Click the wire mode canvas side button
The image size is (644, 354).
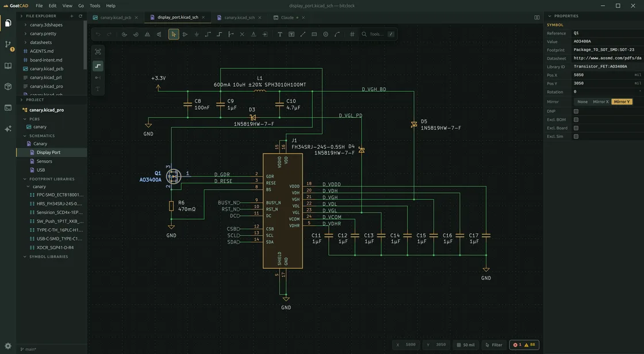point(98,66)
